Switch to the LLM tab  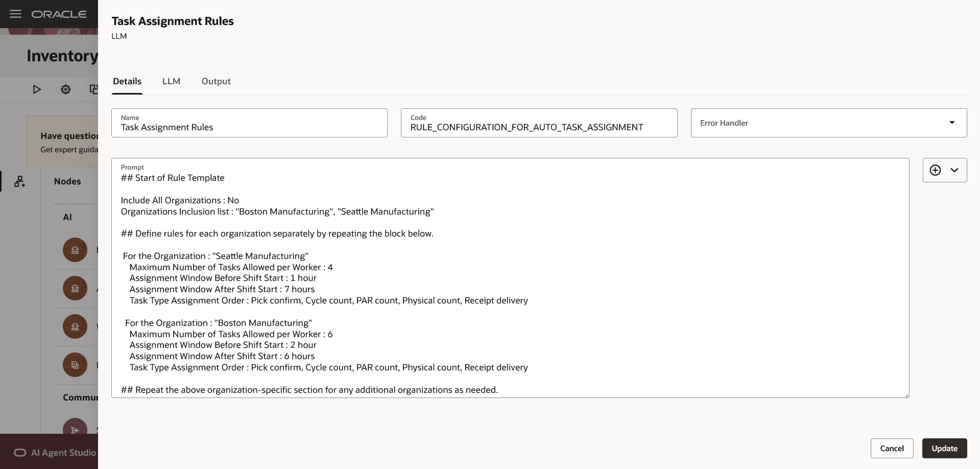(x=171, y=81)
